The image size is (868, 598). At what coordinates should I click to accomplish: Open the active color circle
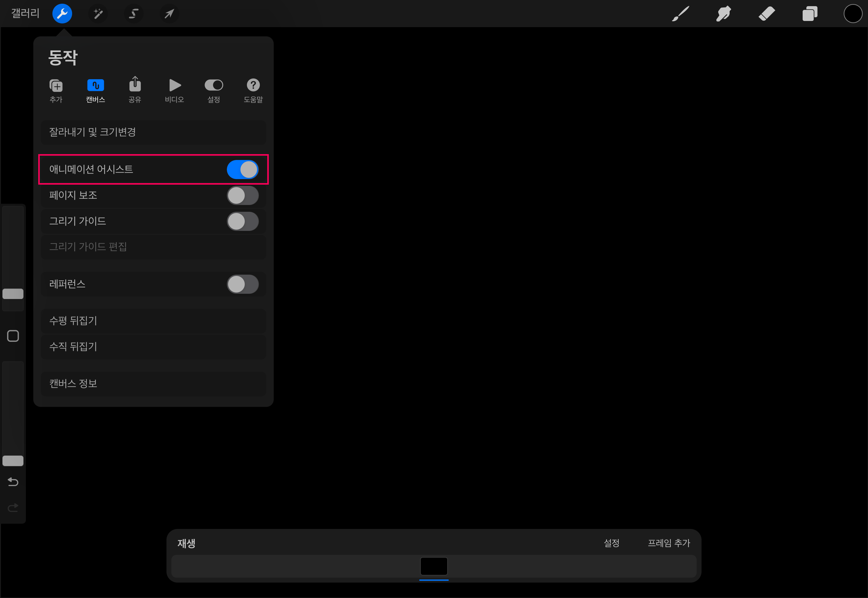click(853, 14)
